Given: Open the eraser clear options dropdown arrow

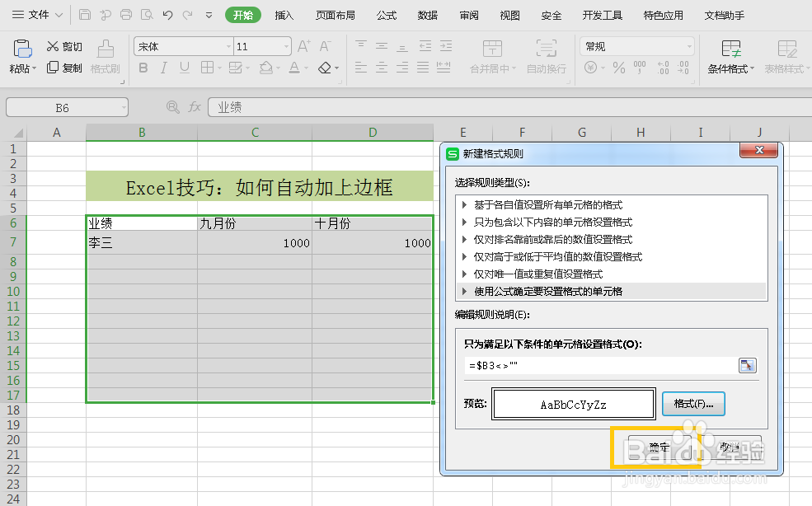Looking at the screenshot, I should coord(336,68).
